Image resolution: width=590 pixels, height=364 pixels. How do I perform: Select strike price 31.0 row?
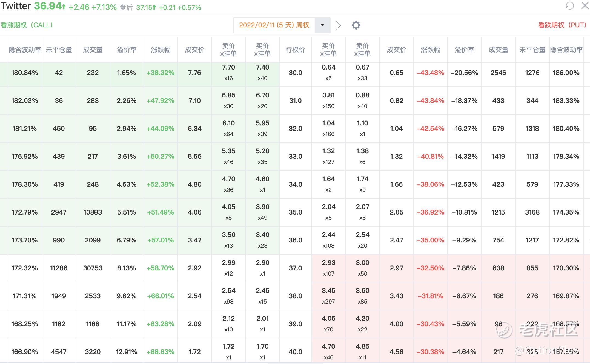[295, 101]
